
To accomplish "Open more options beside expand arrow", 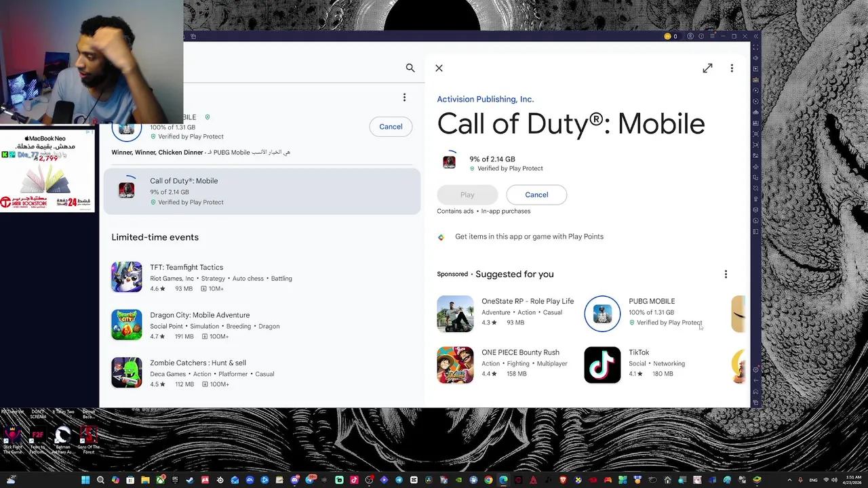I will click(x=732, y=68).
